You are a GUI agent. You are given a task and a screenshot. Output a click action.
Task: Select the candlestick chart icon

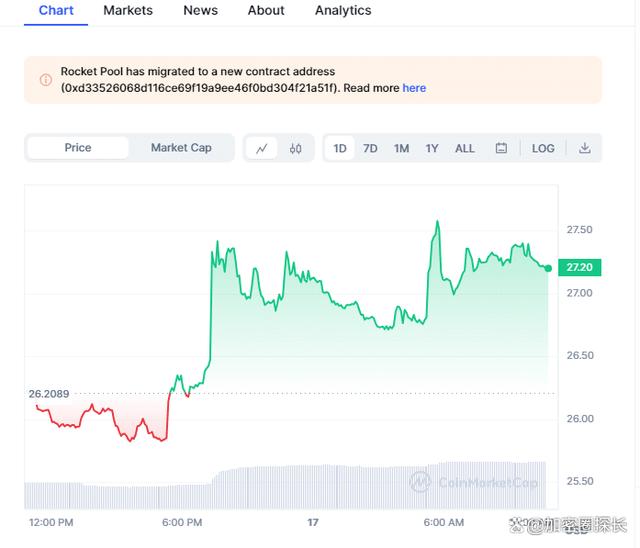pyautogui.click(x=296, y=148)
